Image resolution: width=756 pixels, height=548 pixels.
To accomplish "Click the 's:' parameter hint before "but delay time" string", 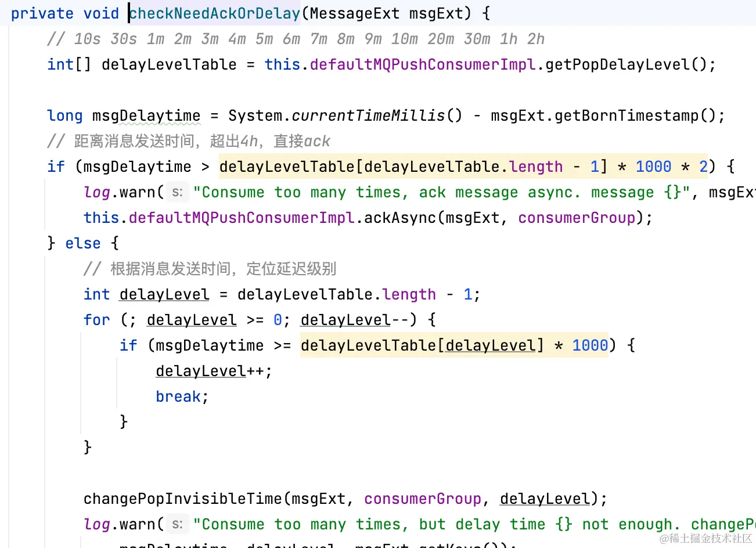I will click(178, 524).
